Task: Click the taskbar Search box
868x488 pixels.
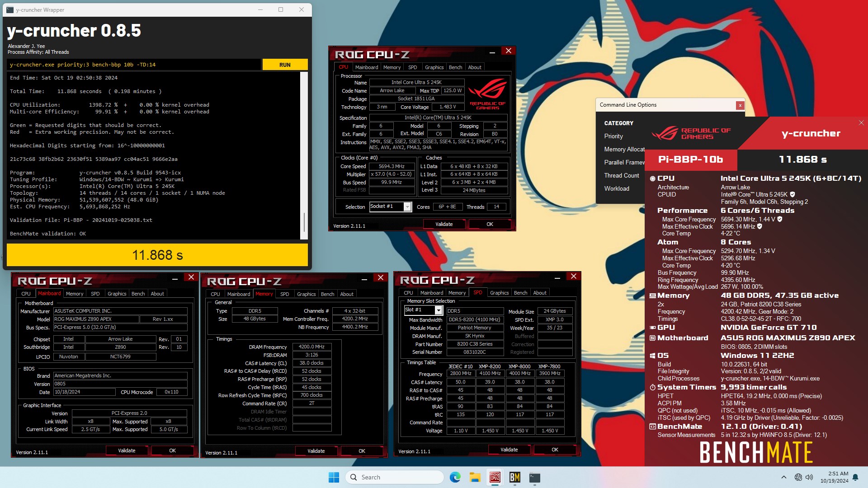Action: coord(394,477)
